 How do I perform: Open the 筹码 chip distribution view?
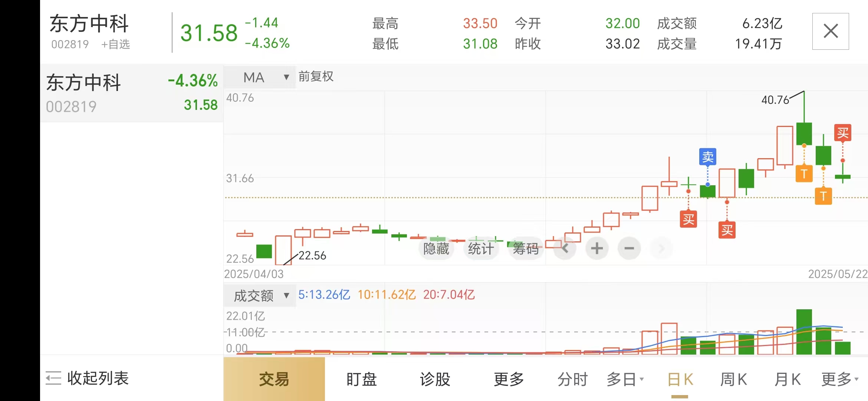tap(526, 248)
